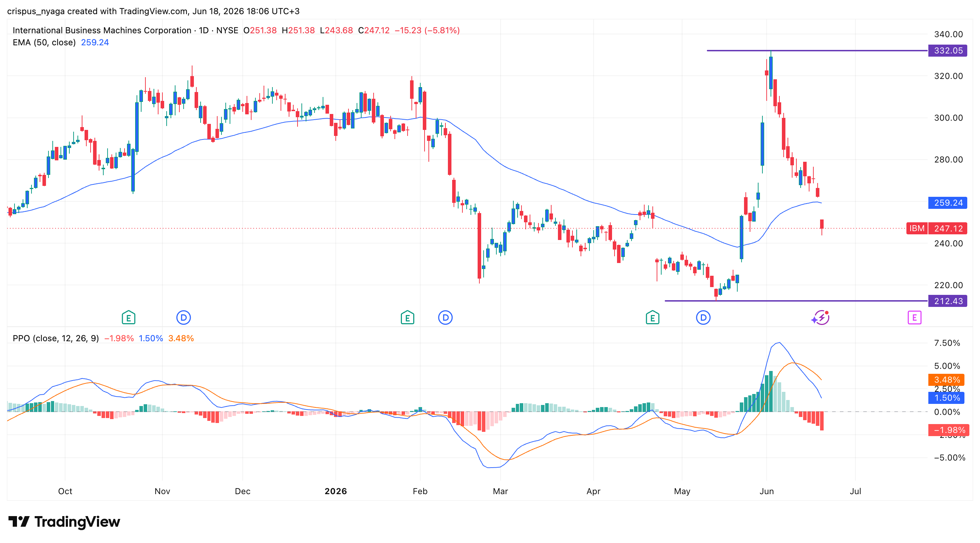The image size is (980, 543).
Task: Click the 5.00% label on PPO axis
Action: [x=947, y=366]
